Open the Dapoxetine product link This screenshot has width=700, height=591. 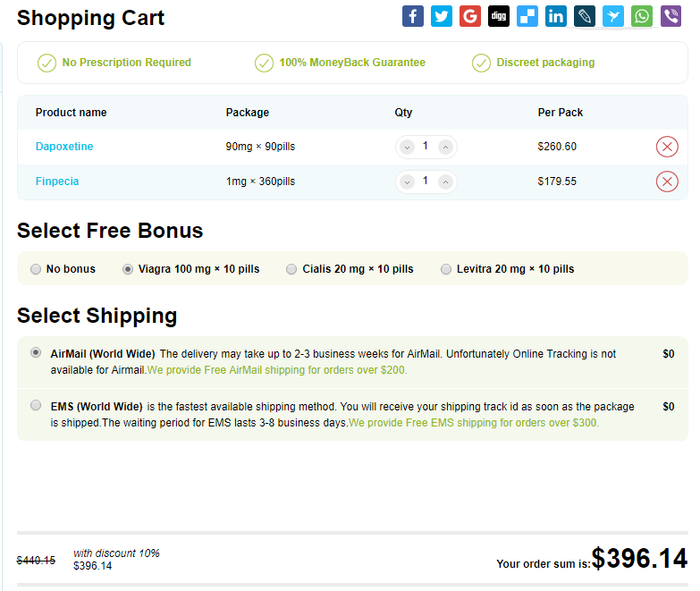(x=64, y=147)
